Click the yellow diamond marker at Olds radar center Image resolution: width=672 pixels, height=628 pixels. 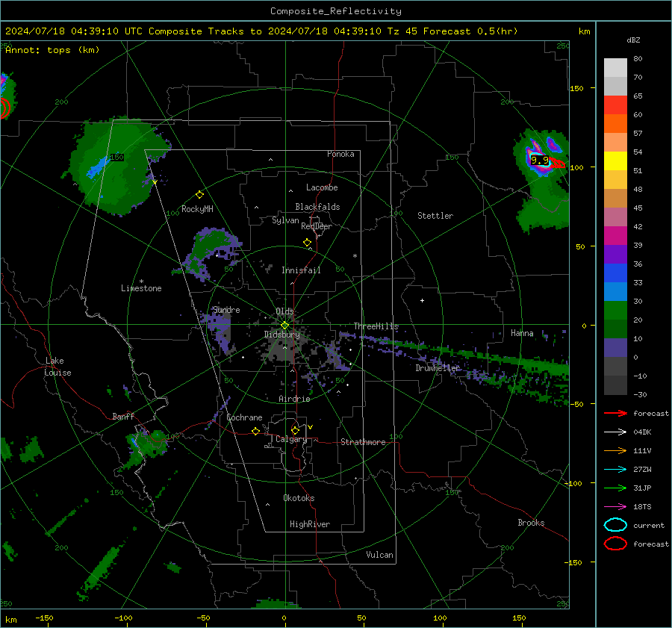pos(284,326)
